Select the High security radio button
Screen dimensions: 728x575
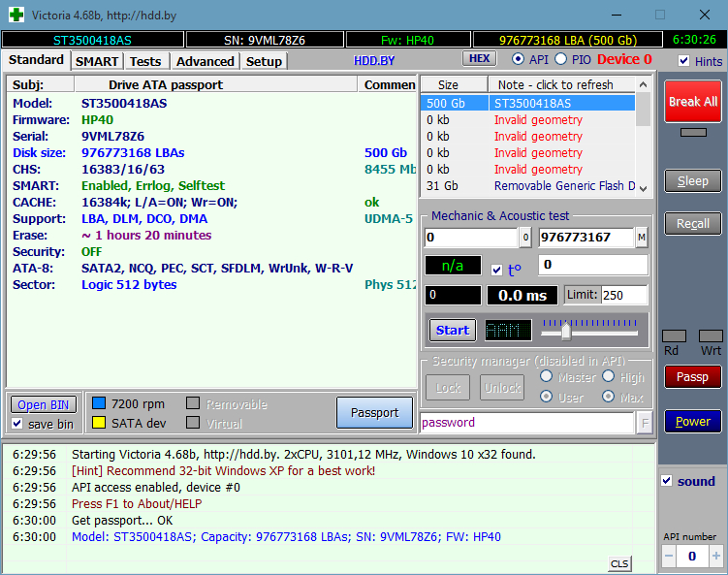pos(608,376)
